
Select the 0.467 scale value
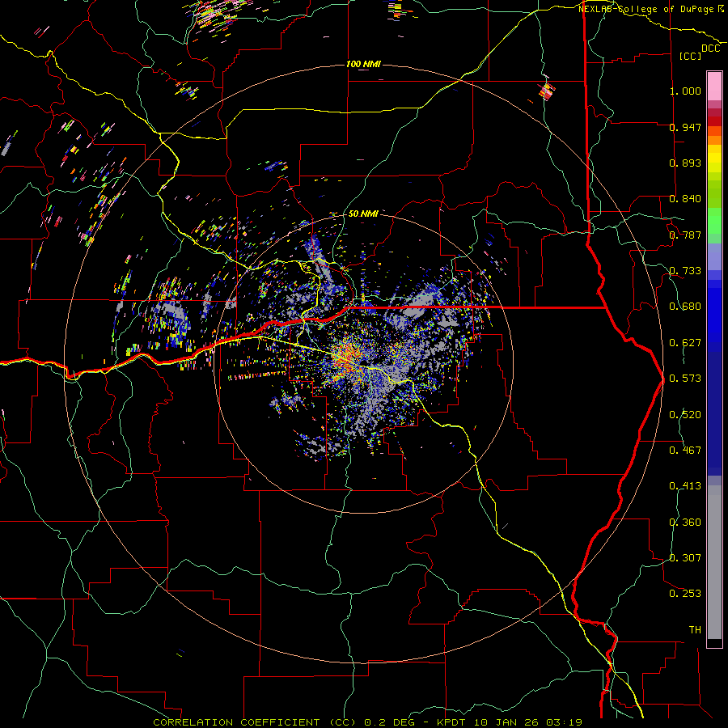(x=685, y=451)
